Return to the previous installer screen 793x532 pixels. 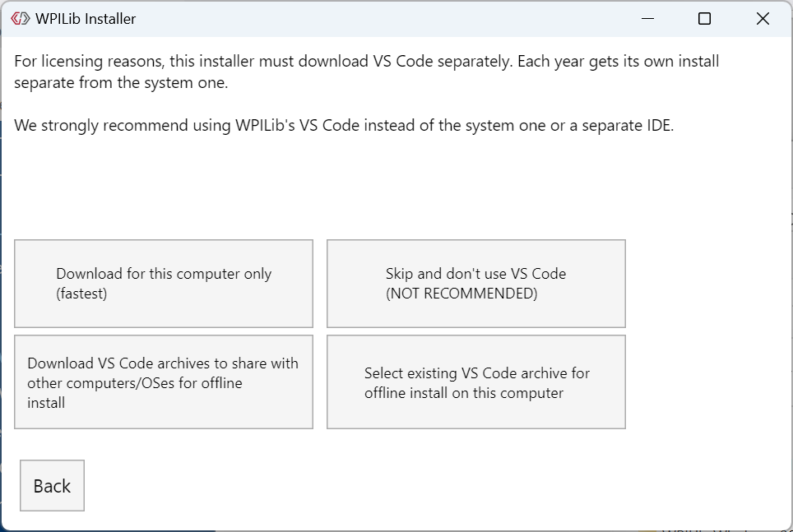(52, 485)
